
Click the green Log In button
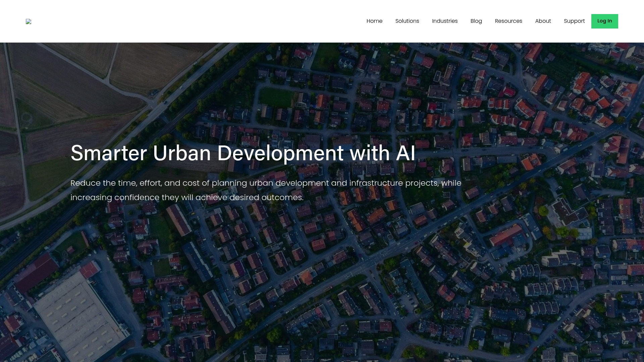(x=604, y=21)
